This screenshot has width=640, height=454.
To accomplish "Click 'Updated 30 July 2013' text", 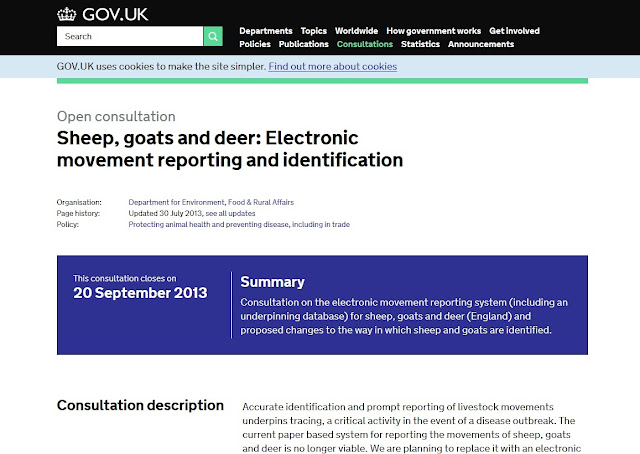I will [x=165, y=213].
